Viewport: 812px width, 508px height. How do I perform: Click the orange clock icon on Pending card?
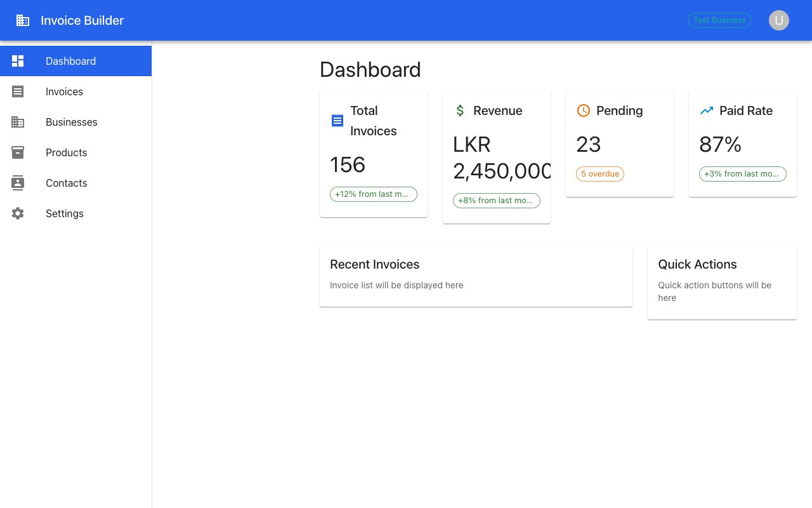583,110
